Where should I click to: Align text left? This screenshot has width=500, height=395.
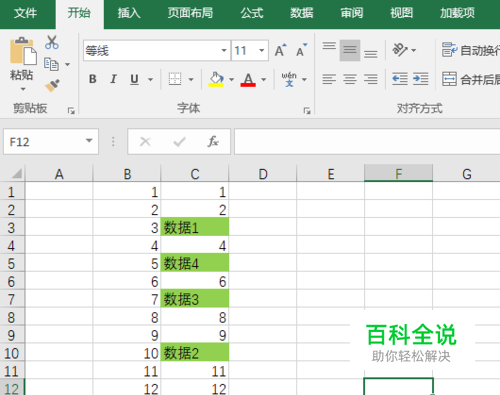[329, 79]
